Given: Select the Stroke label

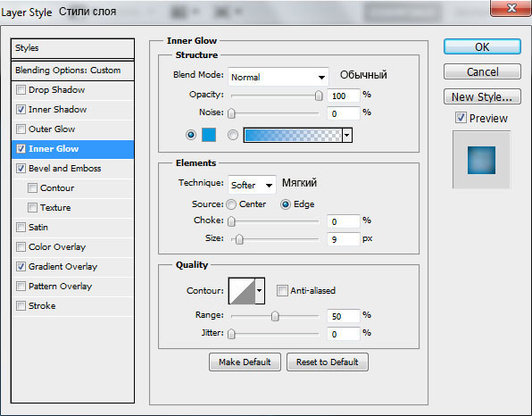Looking at the screenshot, I should coord(42,306).
